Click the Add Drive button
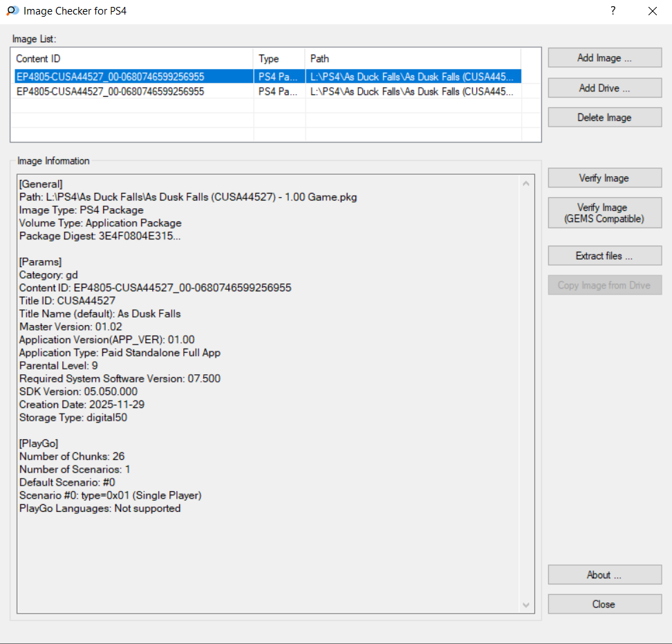Screen dimensions: 672x644 coord(604,88)
